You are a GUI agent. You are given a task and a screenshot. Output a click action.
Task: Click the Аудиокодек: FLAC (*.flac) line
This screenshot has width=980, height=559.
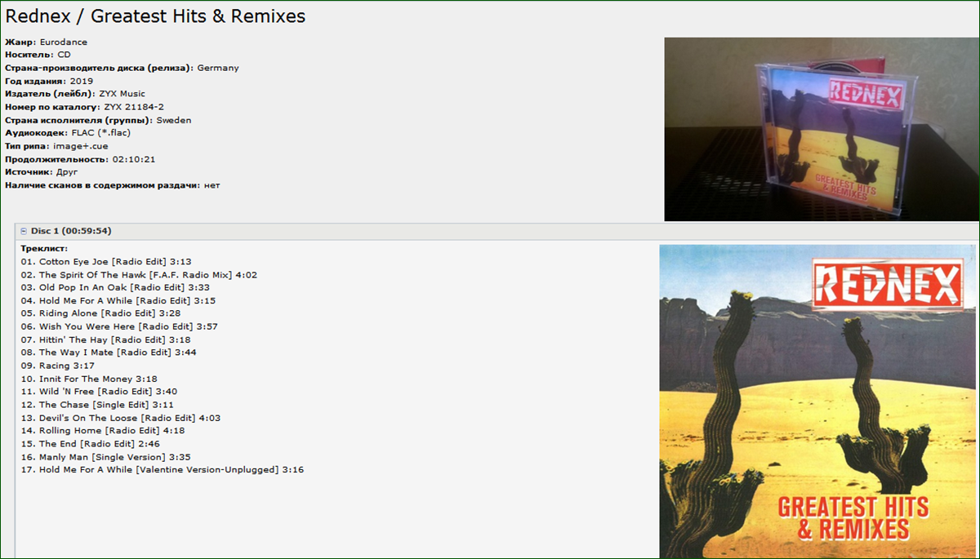click(68, 133)
